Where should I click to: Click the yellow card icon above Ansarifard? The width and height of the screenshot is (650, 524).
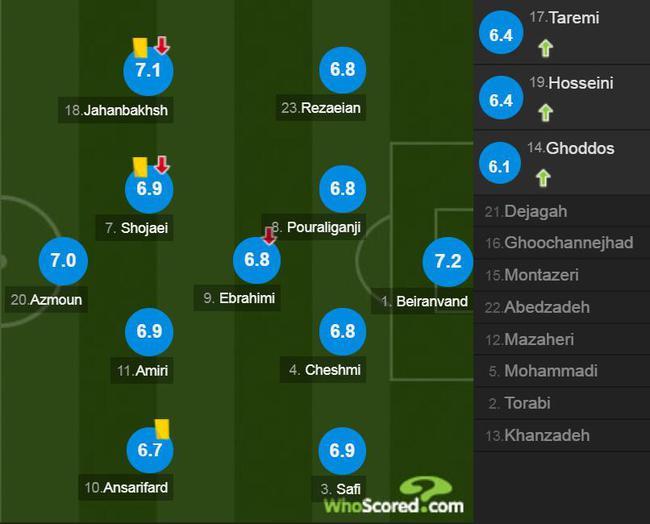click(162, 429)
